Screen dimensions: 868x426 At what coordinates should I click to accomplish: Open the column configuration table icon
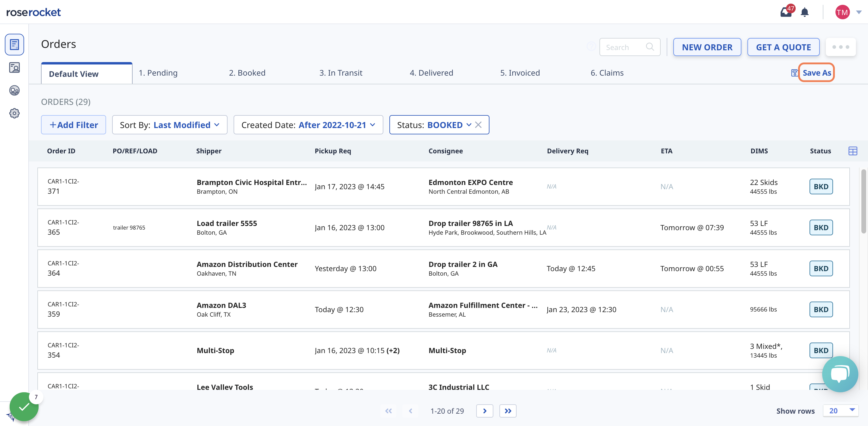pyautogui.click(x=853, y=151)
